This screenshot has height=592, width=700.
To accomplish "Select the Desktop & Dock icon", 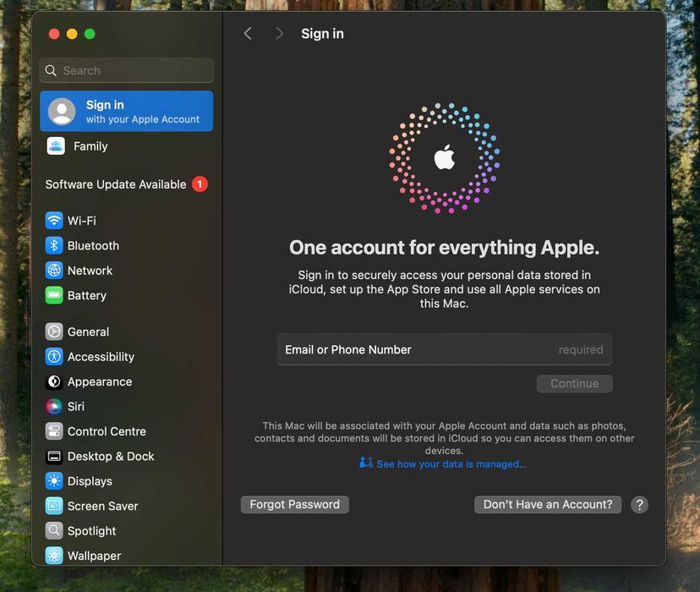I will click(x=54, y=457).
